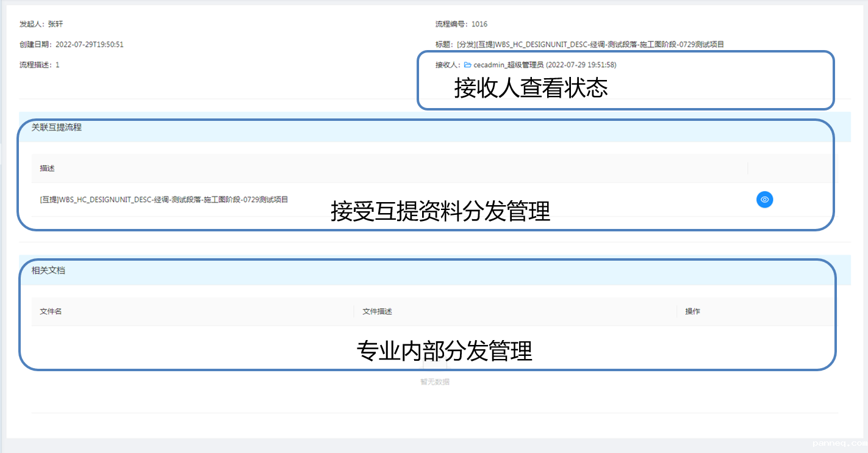Click the 流程编号 1016 field
868x453 pixels.
461,24
